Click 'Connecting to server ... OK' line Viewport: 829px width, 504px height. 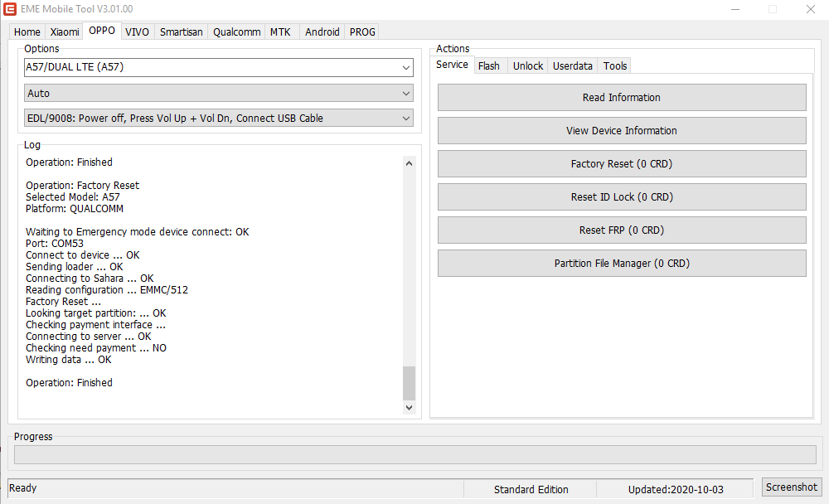pyautogui.click(x=89, y=337)
